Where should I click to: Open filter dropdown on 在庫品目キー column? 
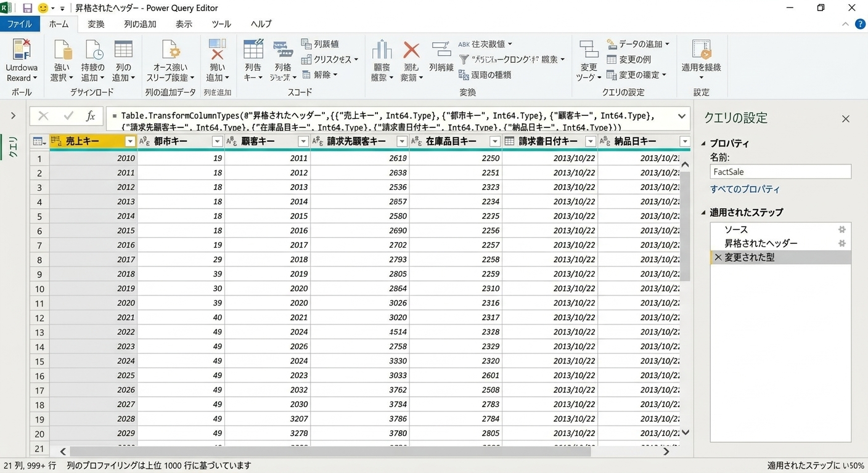[x=494, y=142]
